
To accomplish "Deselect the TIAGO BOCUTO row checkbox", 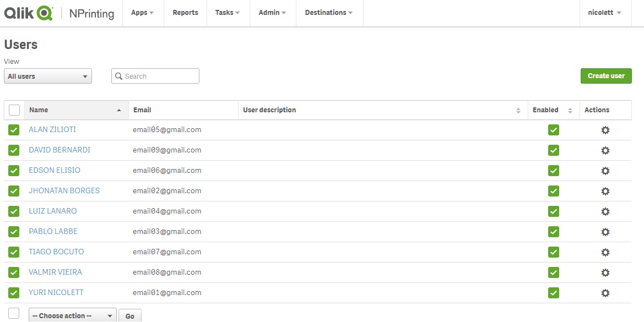I will point(14,252).
